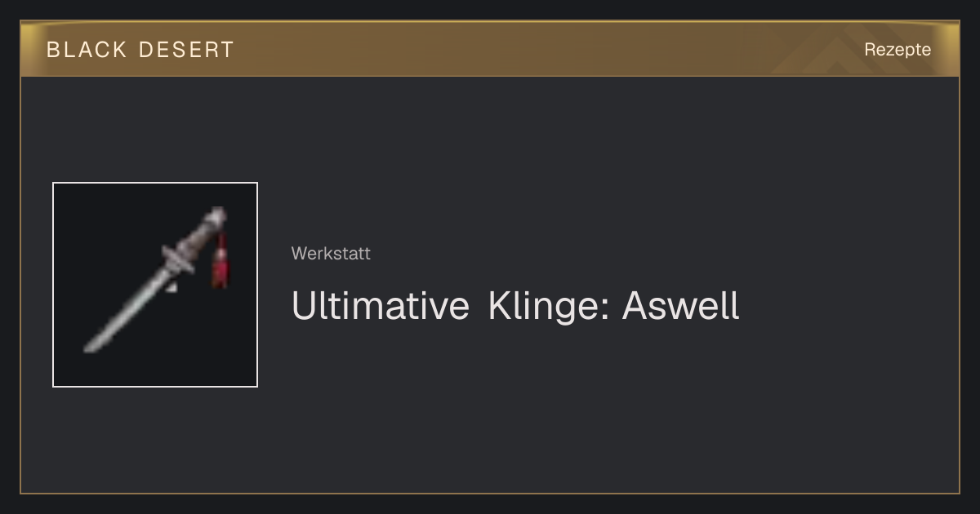Open the Rezepte section label
The height and width of the screenshot is (514, 980).
(x=898, y=50)
